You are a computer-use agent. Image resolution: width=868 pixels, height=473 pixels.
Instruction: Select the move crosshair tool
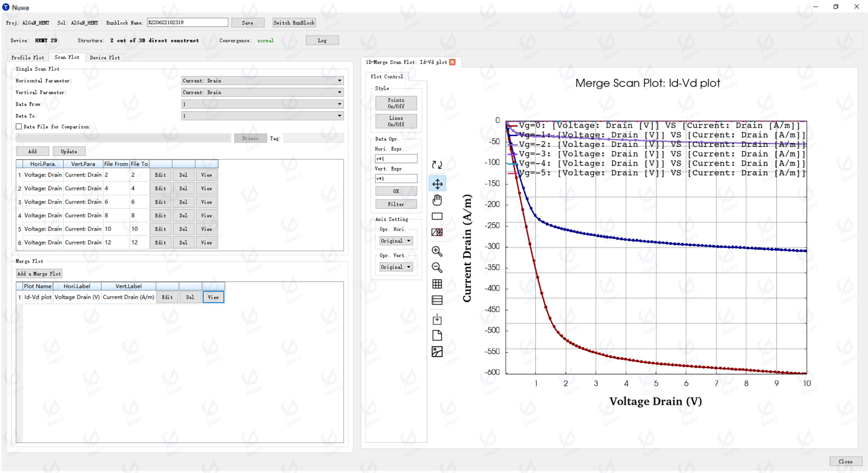(x=437, y=184)
